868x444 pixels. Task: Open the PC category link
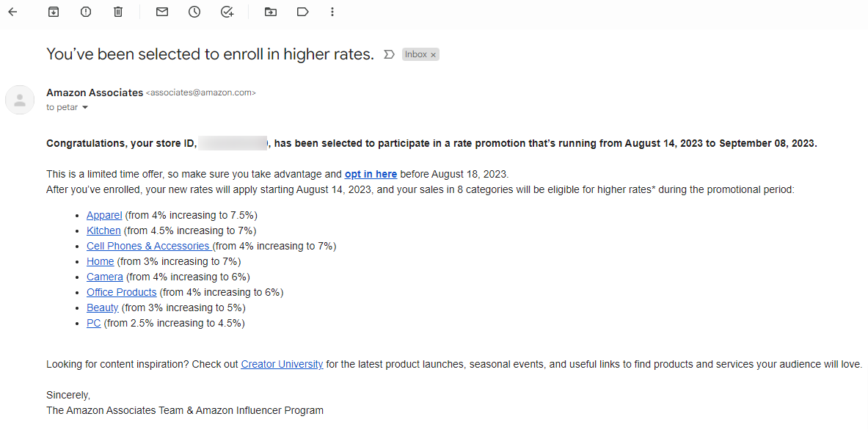click(94, 324)
